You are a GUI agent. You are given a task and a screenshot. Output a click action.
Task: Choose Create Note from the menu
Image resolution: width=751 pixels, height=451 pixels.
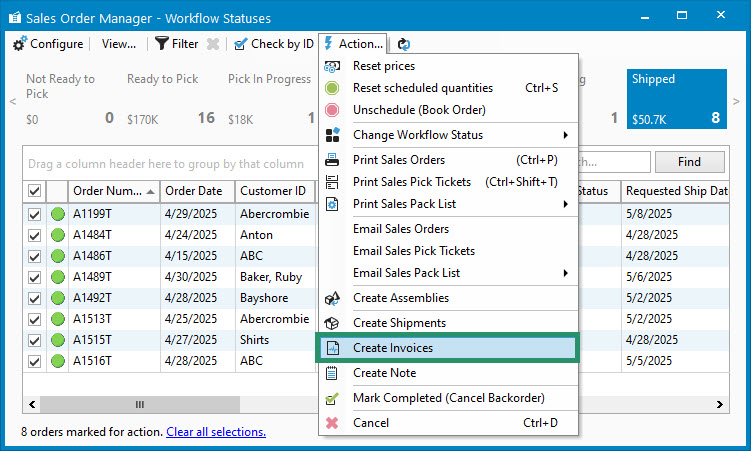point(448,373)
